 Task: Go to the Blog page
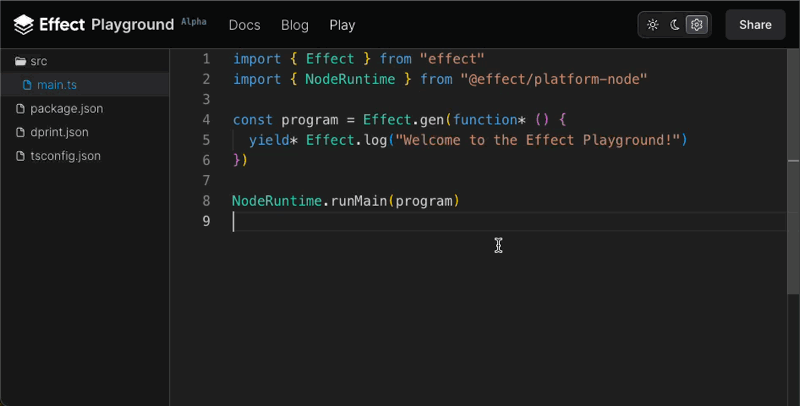[294, 25]
